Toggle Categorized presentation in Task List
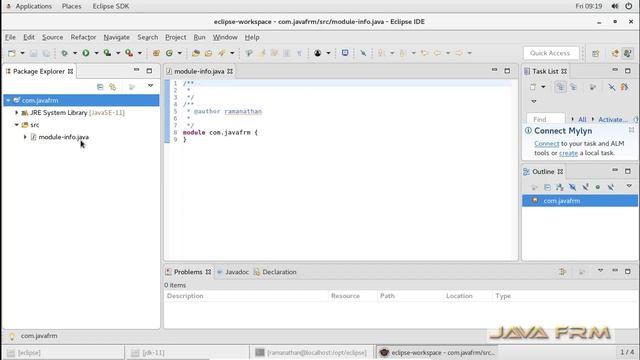Image resolution: width=640 pixels, height=360 pixels. [561, 87]
